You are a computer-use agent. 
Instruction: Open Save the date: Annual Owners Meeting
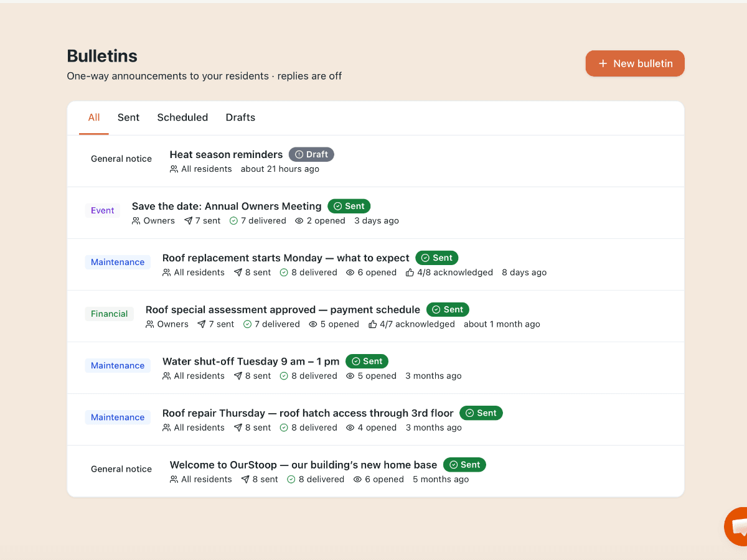point(227,206)
